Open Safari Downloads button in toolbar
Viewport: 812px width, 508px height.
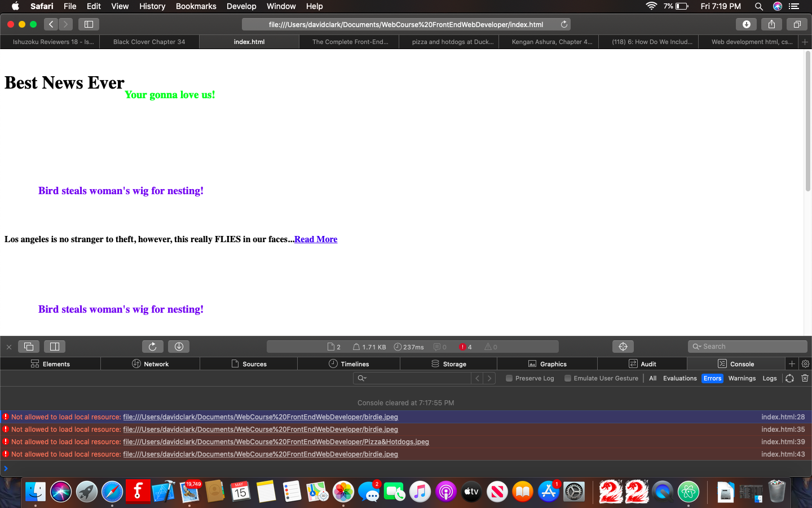[x=746, y=24]
